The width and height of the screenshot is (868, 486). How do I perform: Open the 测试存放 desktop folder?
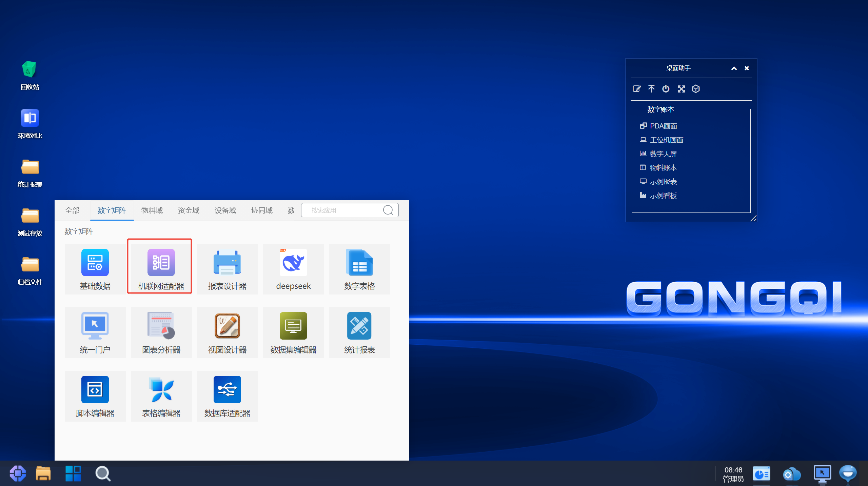[30, 222]
